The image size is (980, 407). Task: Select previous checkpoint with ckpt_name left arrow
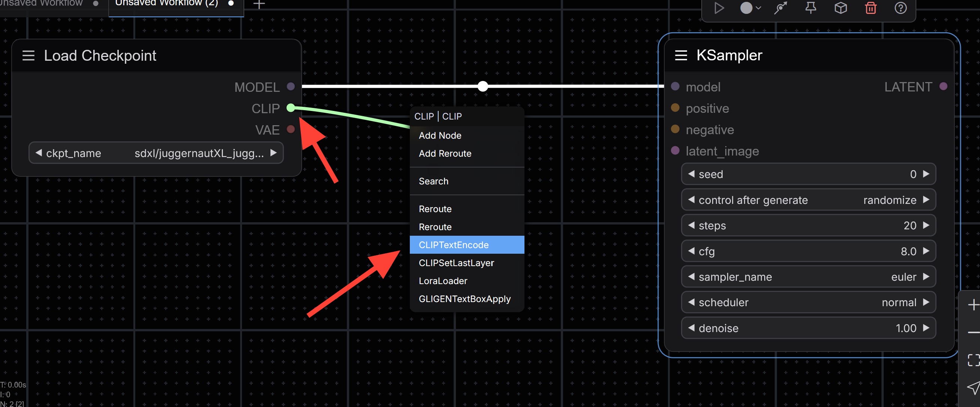click(x=39, y=153)
